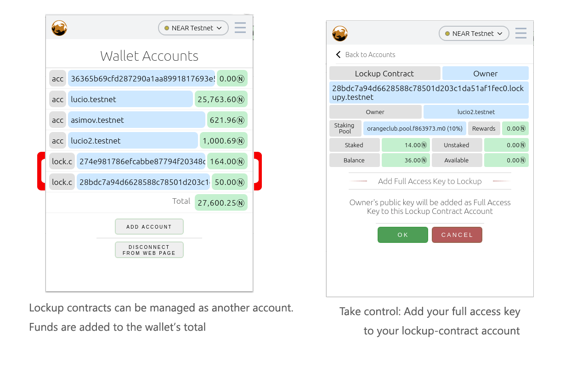Image resolution: width=588 pixels, height=368 pixels.
Task: Select the lucio.testnet account
Action: [130, 99]
